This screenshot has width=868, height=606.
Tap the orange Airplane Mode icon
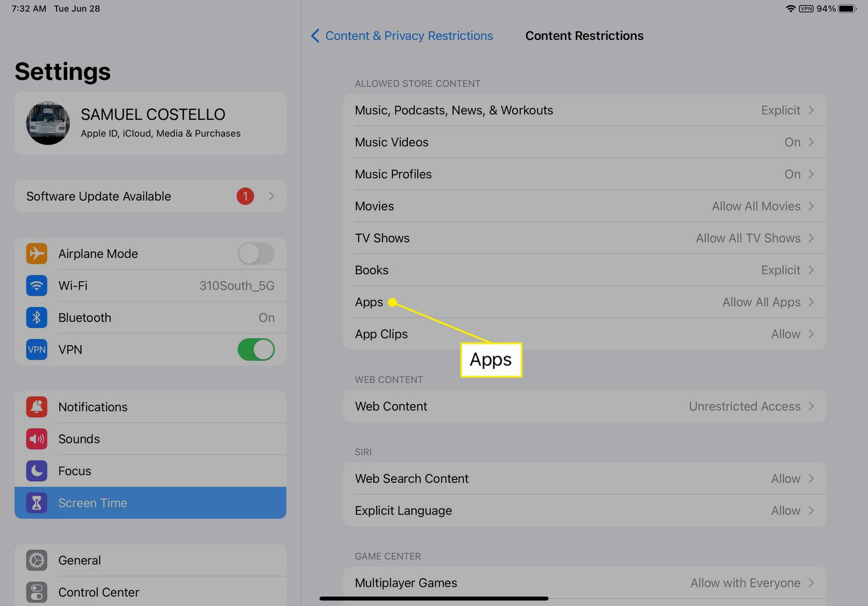coord(36,254)
